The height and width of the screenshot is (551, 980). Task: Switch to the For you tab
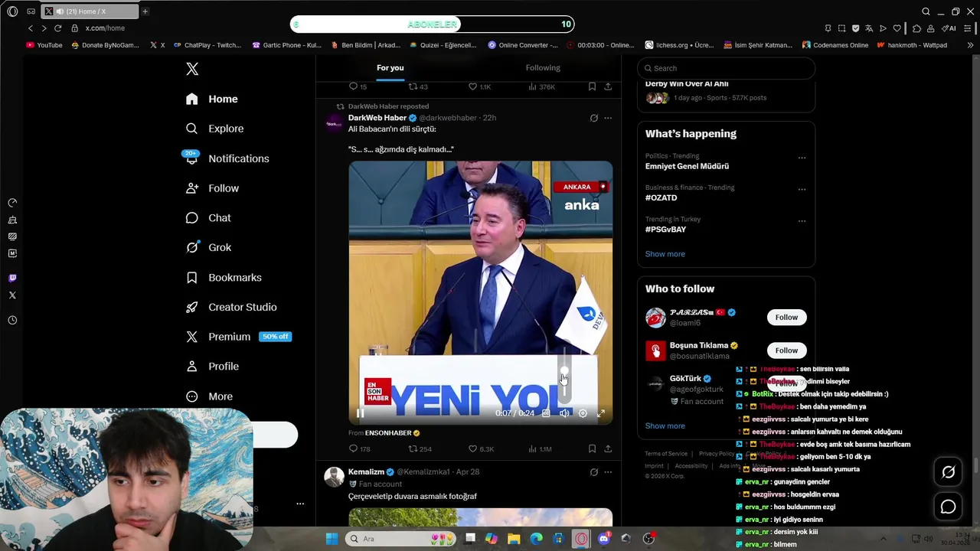tap(390, 67)
